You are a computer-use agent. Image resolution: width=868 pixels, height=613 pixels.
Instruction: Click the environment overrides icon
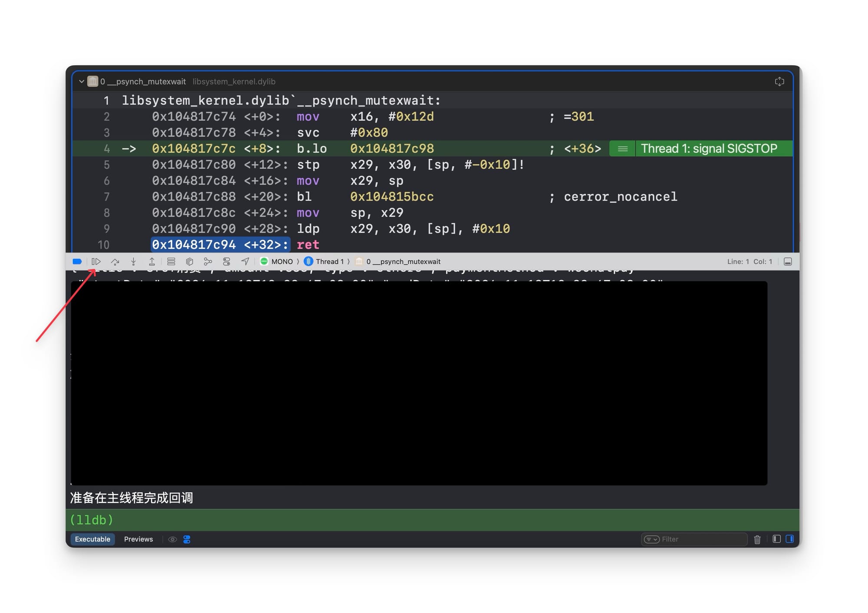click(x=227, y=262)
